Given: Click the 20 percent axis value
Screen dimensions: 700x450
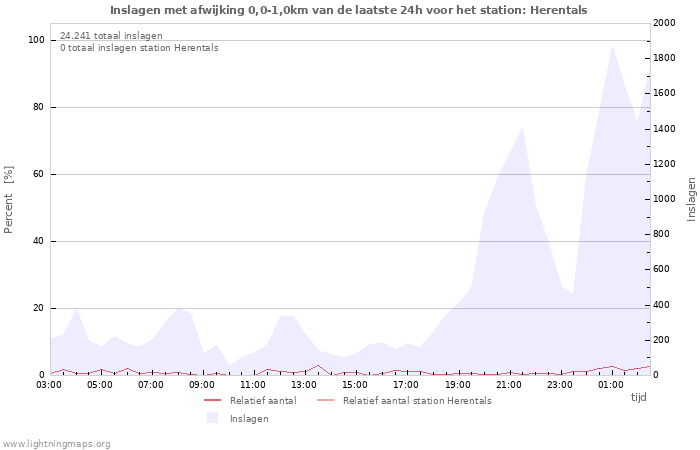Looking at the screenshot, I should coord(38,308).
